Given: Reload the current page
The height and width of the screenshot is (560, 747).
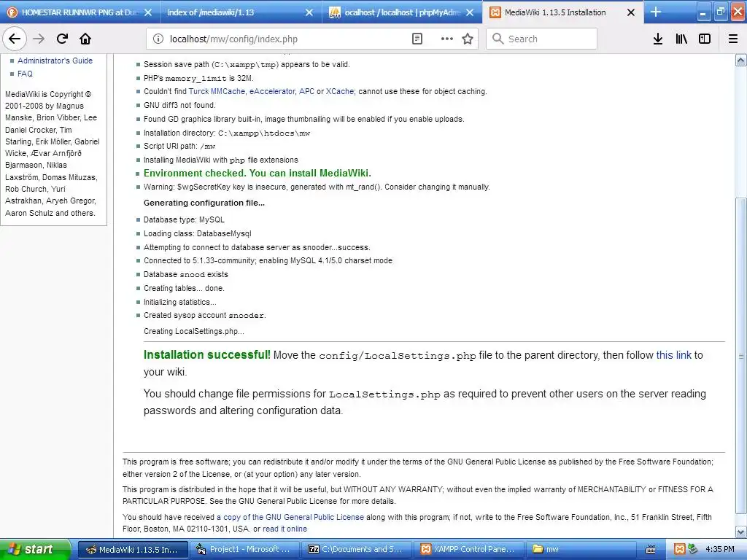Looking at the screenshot, I should tap(62, 39).
